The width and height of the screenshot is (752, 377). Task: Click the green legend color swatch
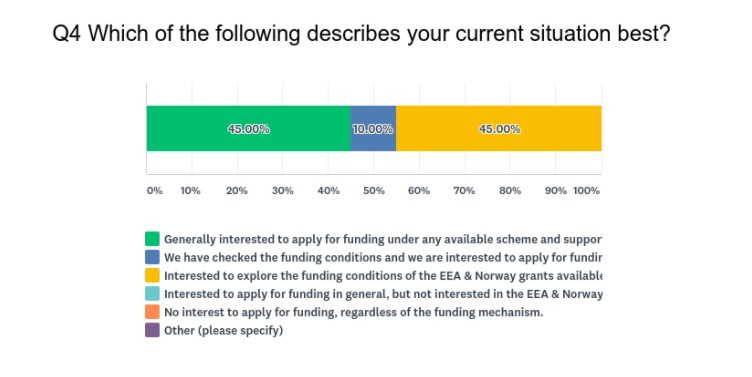[x=153, y=238]
